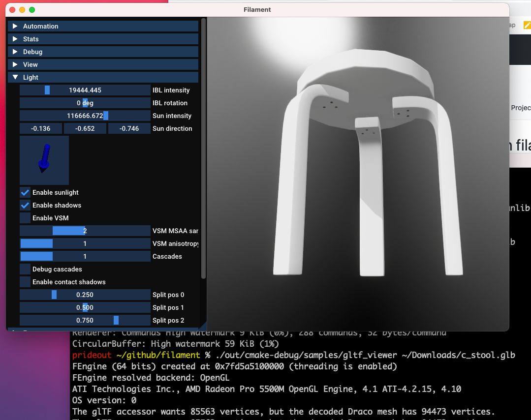This screenshot has height=420, width=531.
Task: Click 'IBL intensity' label text
Action: pos(171,90)
